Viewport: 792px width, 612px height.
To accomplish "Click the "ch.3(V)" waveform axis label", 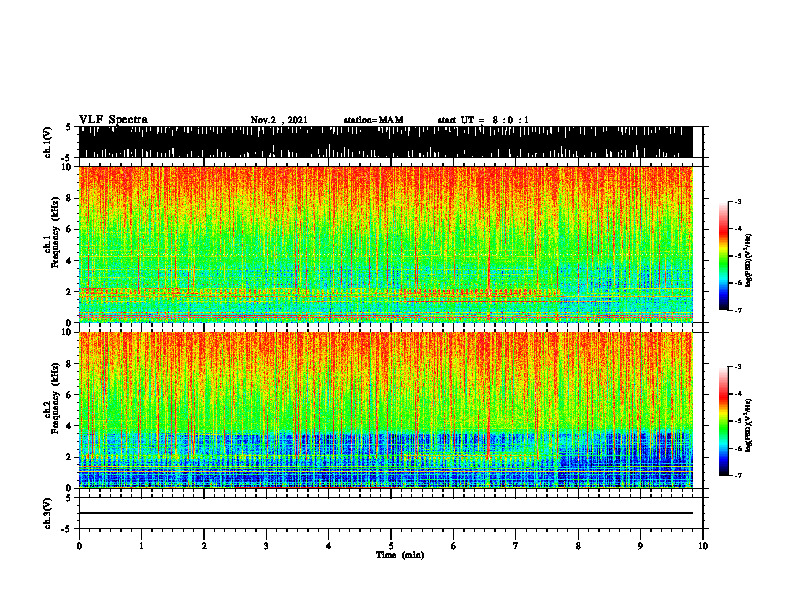I will tap(47, 513).
